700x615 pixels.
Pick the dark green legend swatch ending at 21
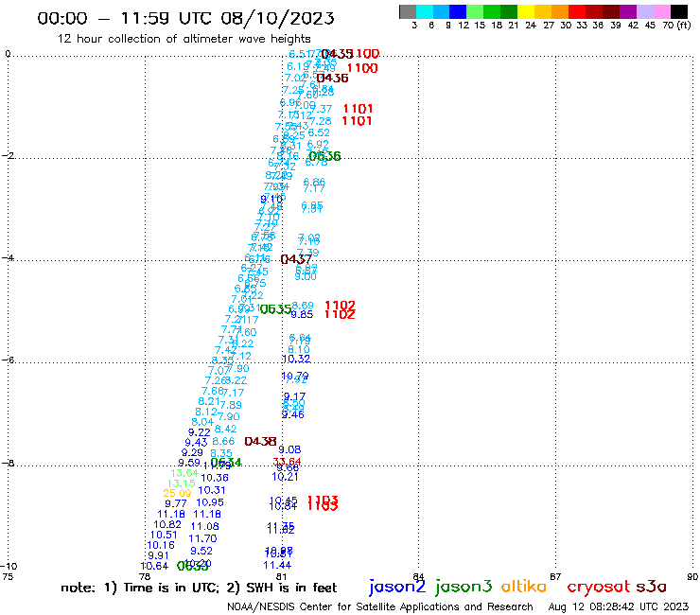tap(509, 11)
